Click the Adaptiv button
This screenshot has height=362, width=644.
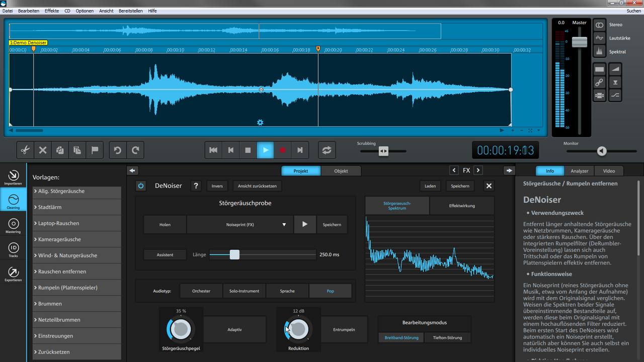234,329
